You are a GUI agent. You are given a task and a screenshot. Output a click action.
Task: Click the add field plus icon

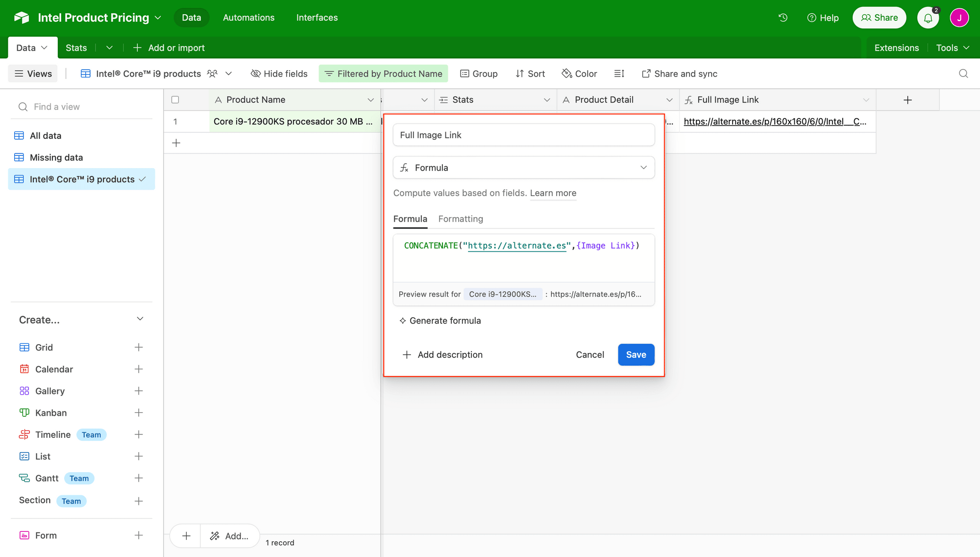click(x=907, y=100)
